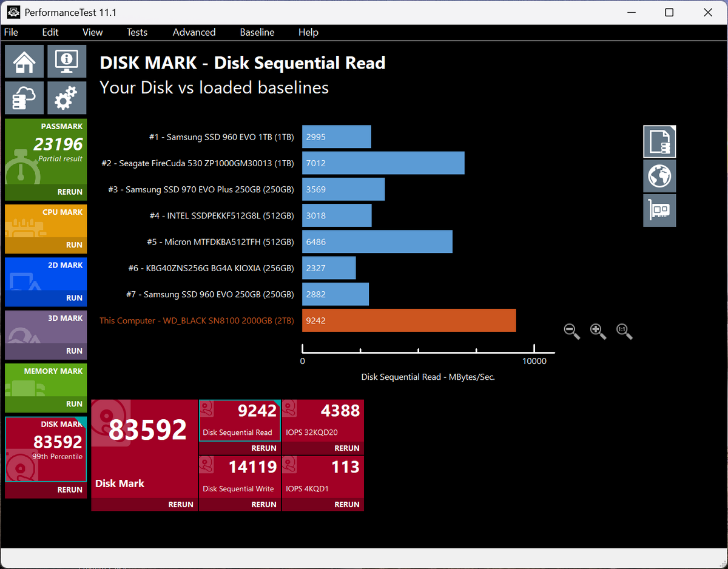Click 'This Computer - WD_BLACK SN8100' label
This screenshot has height=569, width=728.
pyautogui.click(x=197, y=320)
